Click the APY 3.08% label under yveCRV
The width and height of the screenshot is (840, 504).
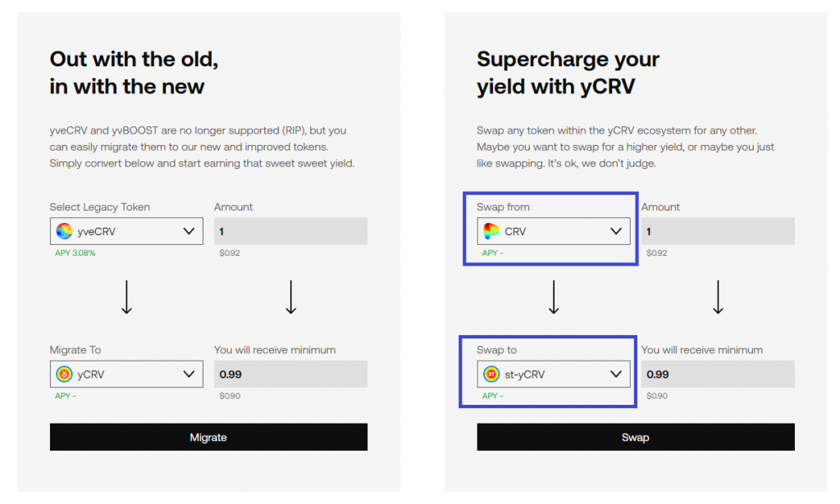(75, 253)
